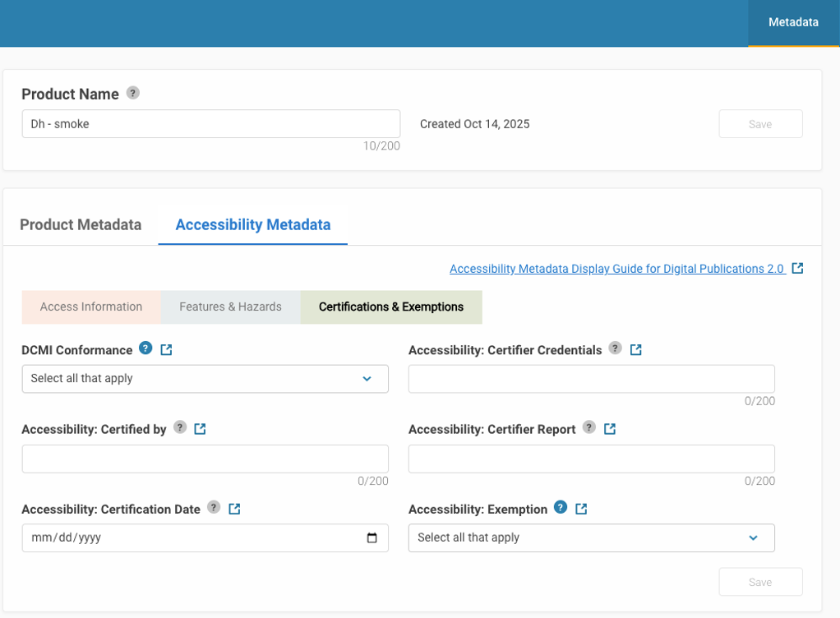Open Certification Date external link icon

tap(234, 509)
